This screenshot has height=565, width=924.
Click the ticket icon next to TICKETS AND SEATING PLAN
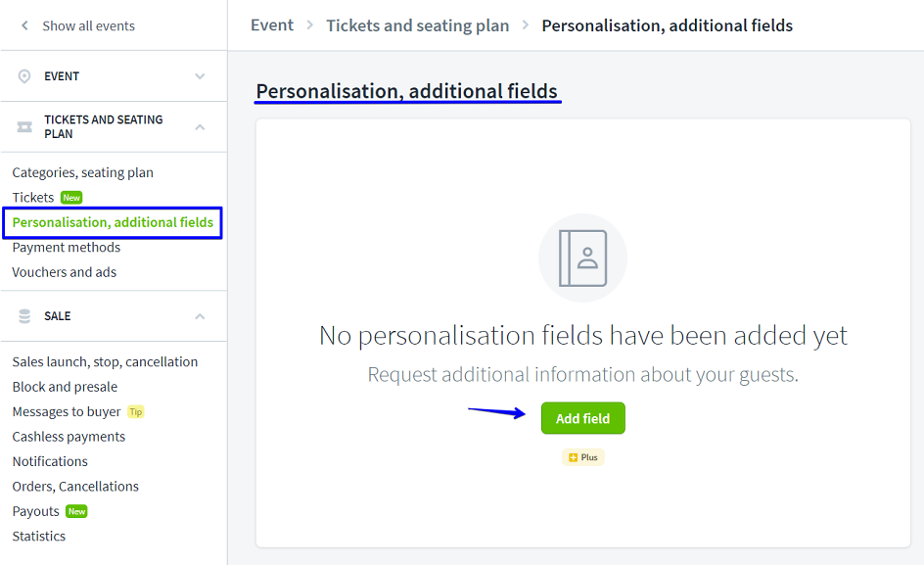coord(23,126)
